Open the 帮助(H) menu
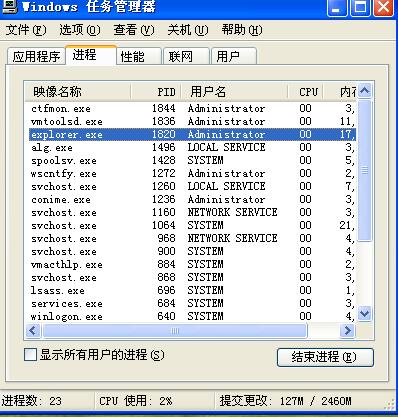The image size is (398, 417). (x=242, y=30)
